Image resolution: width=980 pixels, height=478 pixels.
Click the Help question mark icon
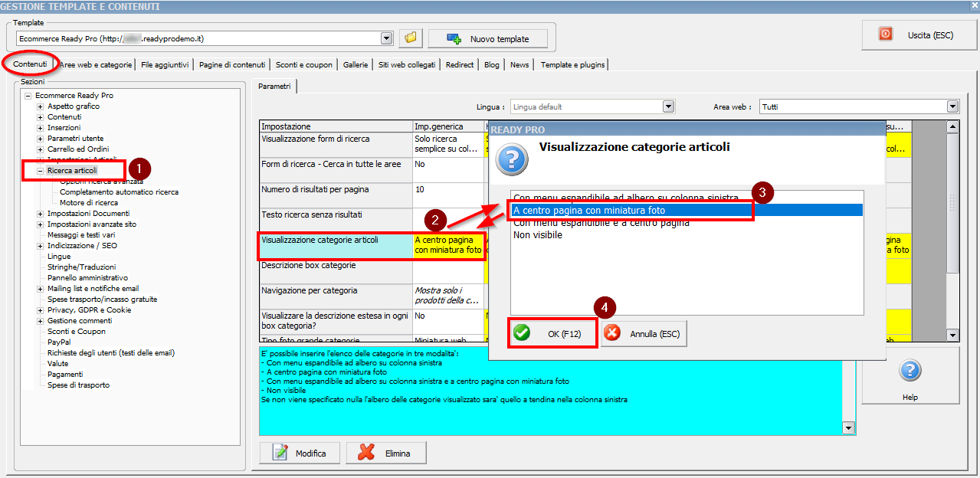click(x=910, y=371)
